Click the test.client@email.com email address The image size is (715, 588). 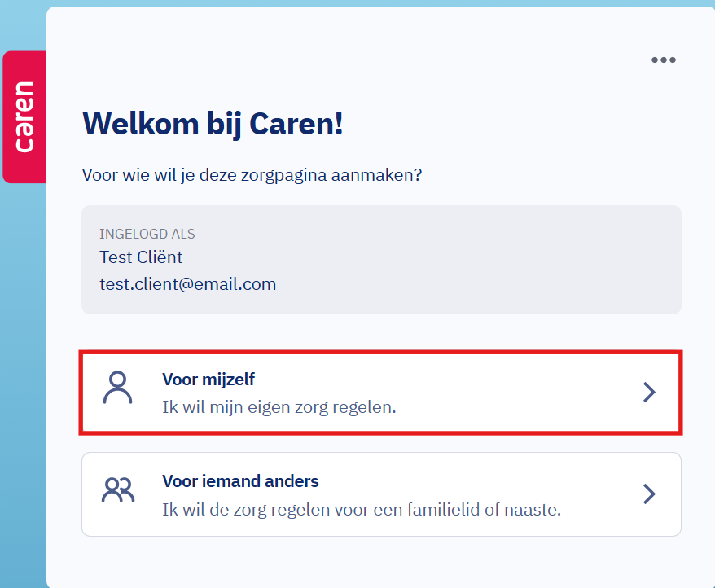click(187, 284)
